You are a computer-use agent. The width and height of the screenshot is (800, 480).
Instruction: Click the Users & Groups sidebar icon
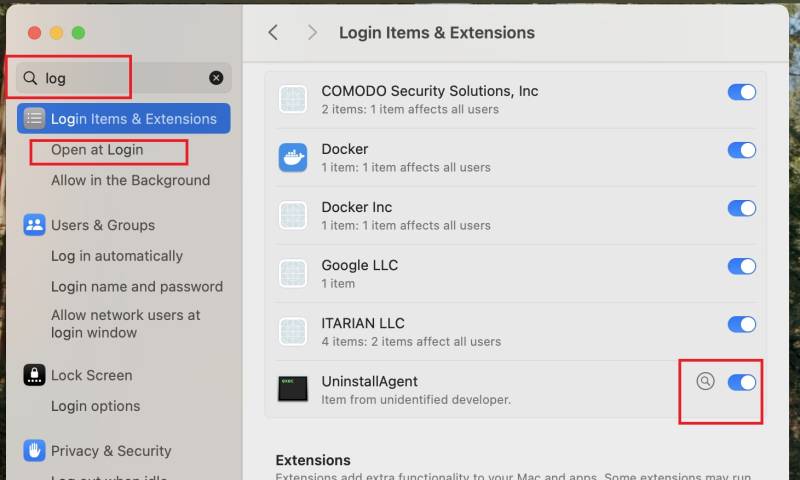[x=34, y=225]
